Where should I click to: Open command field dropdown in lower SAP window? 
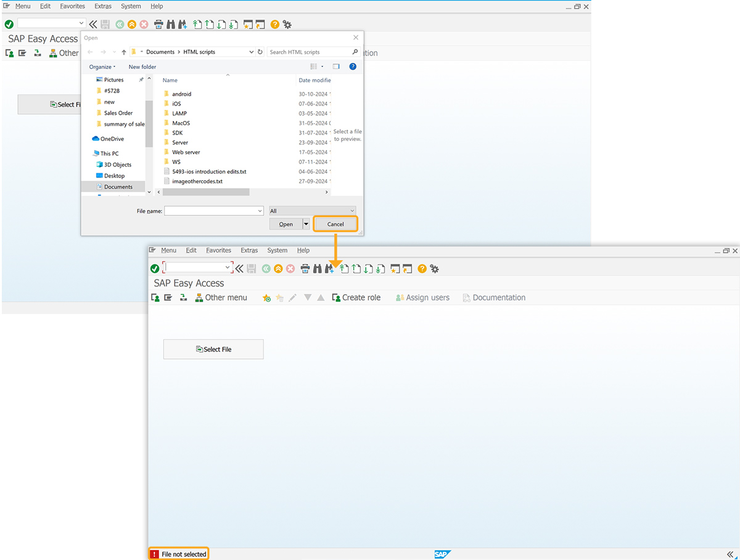(x=228, y=268)
